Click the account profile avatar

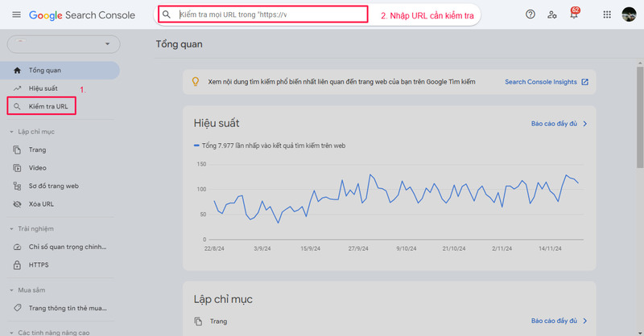pyautogui.click(x=629, y=14)
